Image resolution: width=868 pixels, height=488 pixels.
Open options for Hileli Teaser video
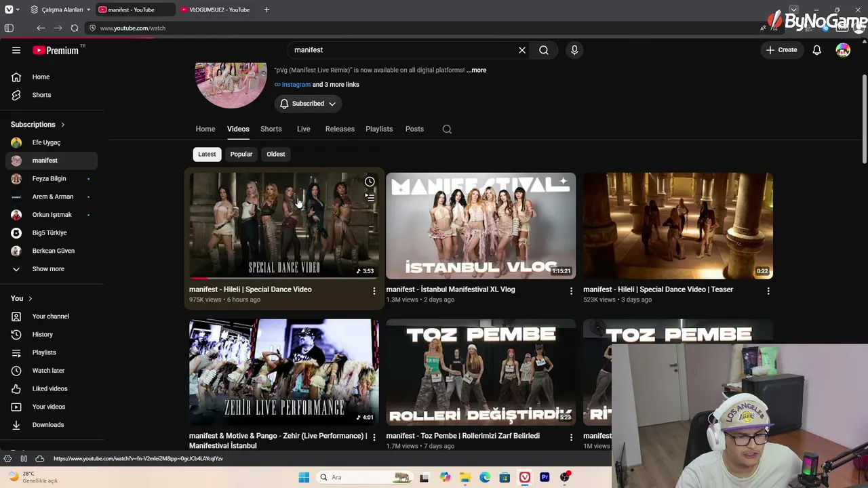point(768,291)
